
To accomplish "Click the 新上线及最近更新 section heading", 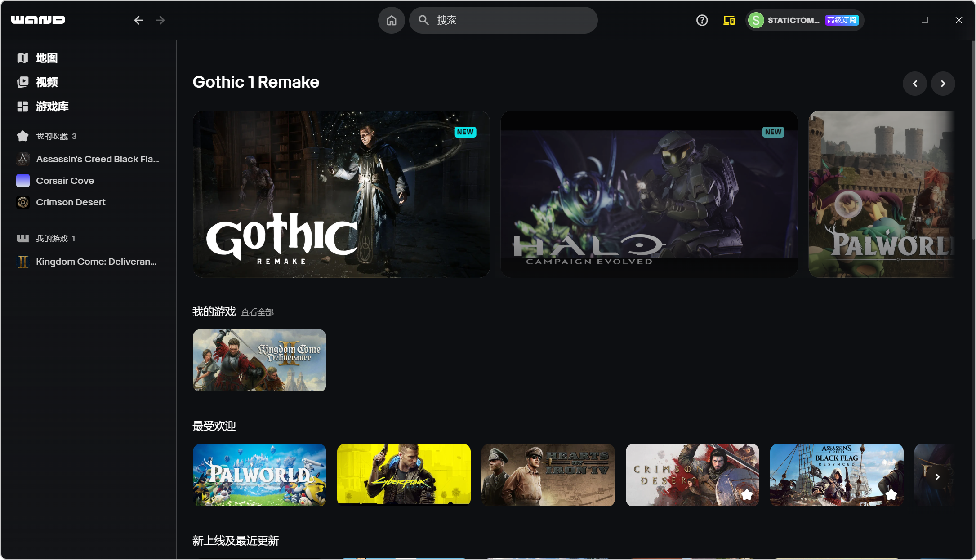I will pyautogui.click(x=236, y=541).
